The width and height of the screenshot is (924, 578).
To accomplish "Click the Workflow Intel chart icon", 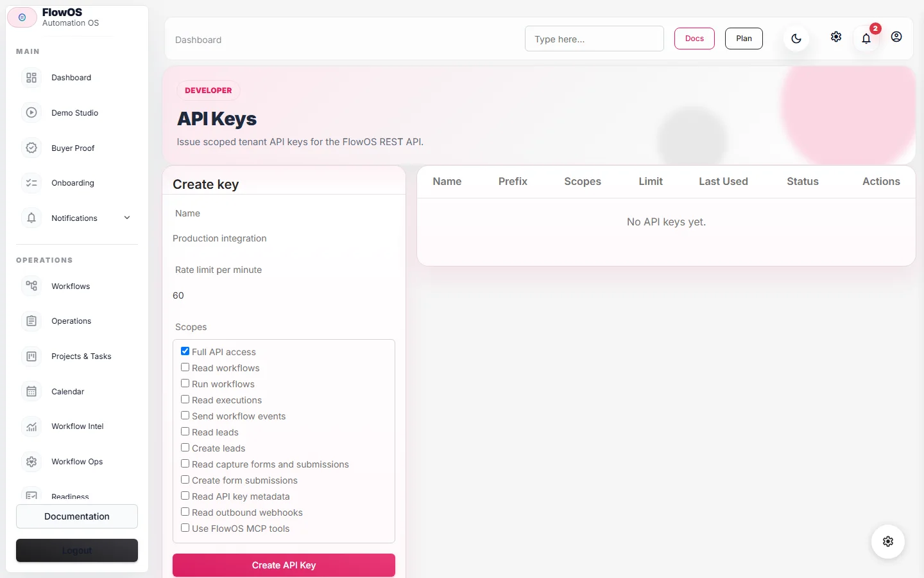I will tap(31, 426).
